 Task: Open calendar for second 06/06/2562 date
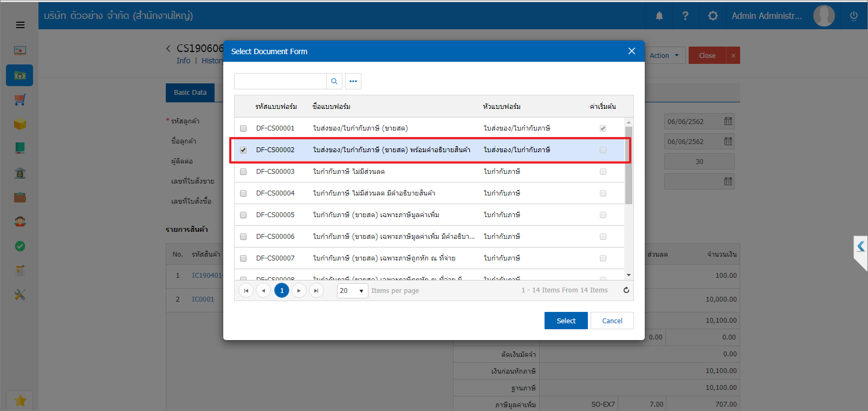(728, 141)
